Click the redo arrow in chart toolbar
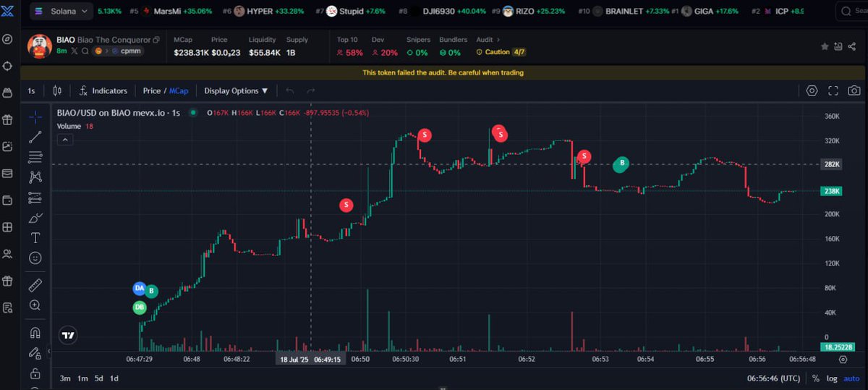 (x=311, y=90)
